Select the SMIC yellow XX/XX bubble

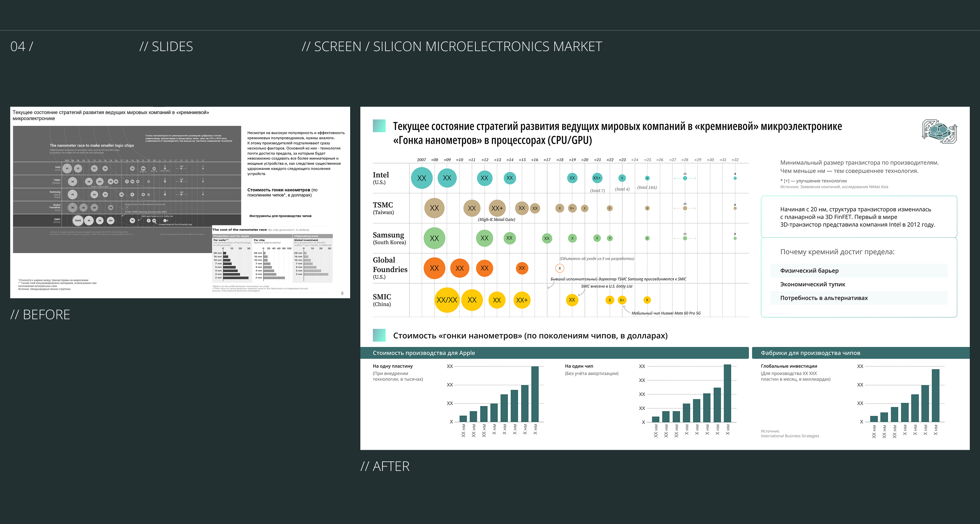447,300
